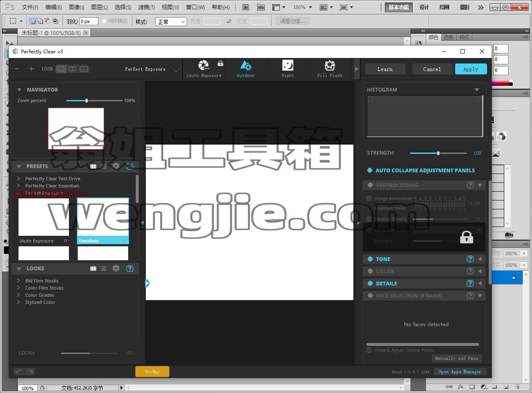The height and width of the screenshot is (393, 532).
Task: Adjust the Strength slider
Action: coord(438,153)
